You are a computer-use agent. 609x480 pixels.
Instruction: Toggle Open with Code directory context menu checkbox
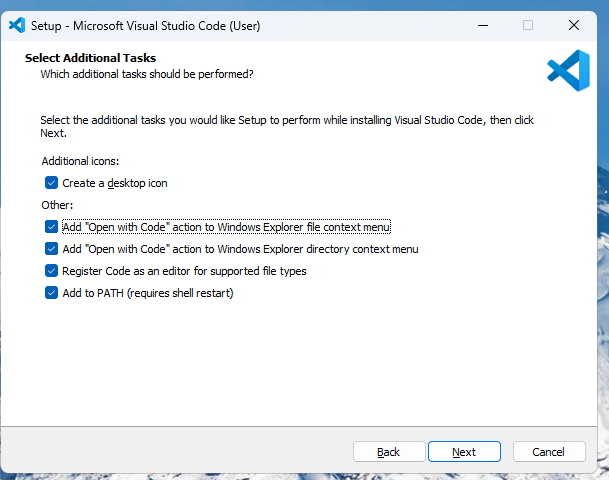51,249
